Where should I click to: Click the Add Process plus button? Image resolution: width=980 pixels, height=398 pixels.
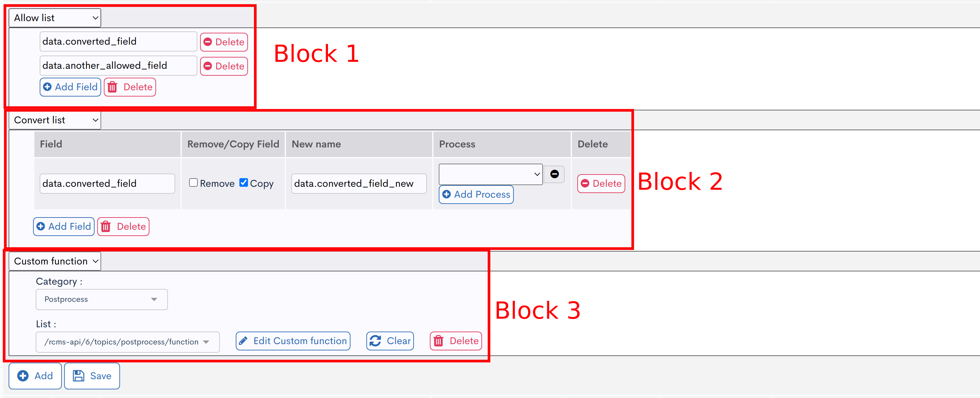(x=476, y=194)
